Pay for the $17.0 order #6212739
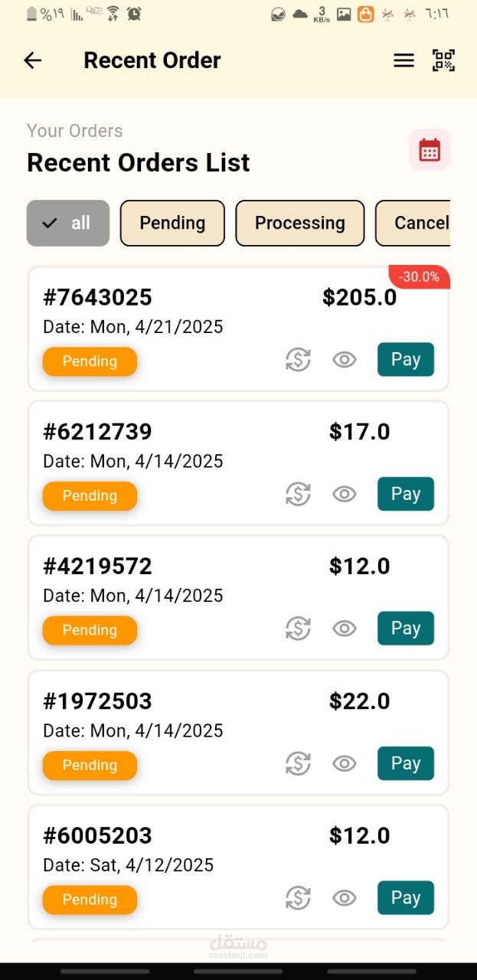Screen dimensions: 477x980 coord(405,494)
